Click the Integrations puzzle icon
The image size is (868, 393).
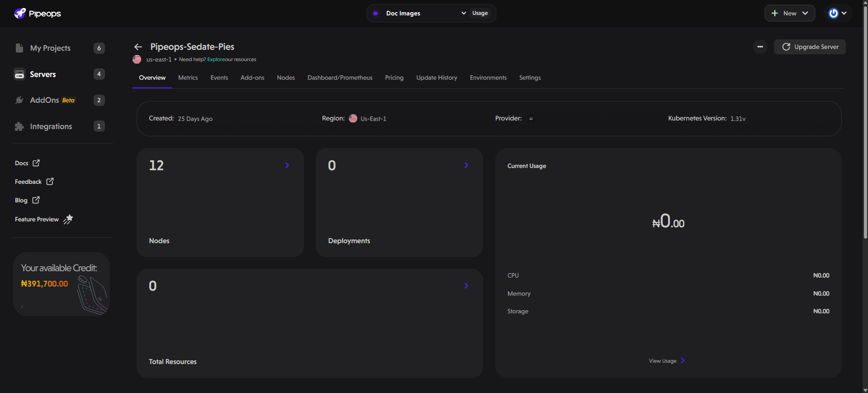click(19, 126)
